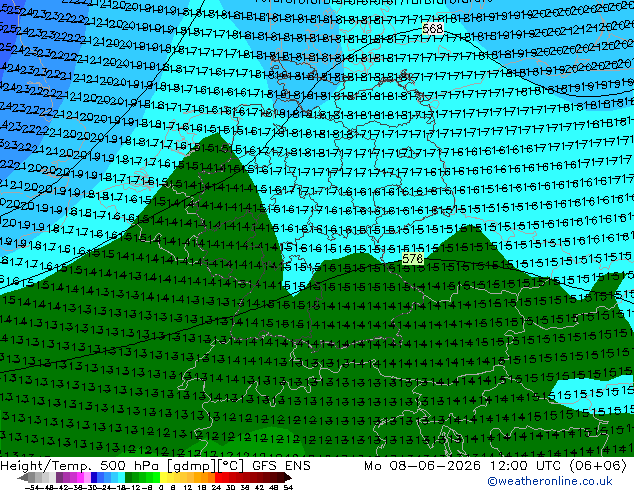The image size is (634, 490).
Task: Select the dark green swatch in the legend
Action: point(129,478)
